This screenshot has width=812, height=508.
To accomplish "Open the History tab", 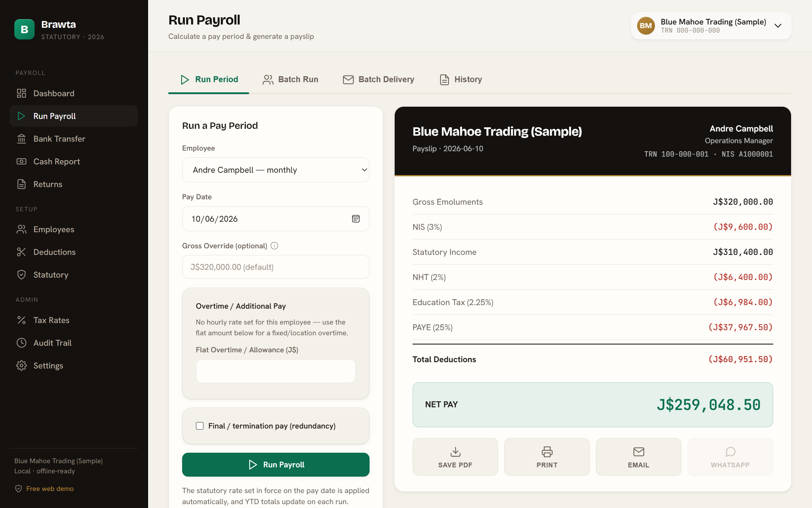I will (461, 79).
